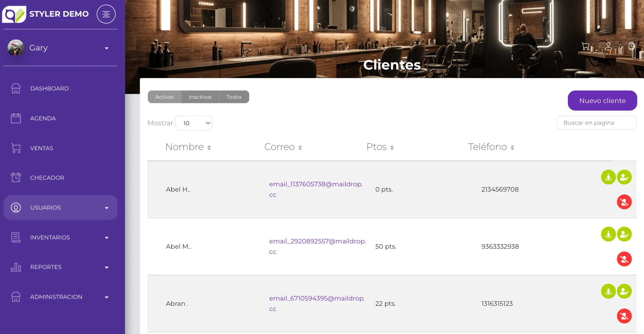Click the watch icon in header
Viewport: 644px width, 334px height.
click(x=631, y=46)
